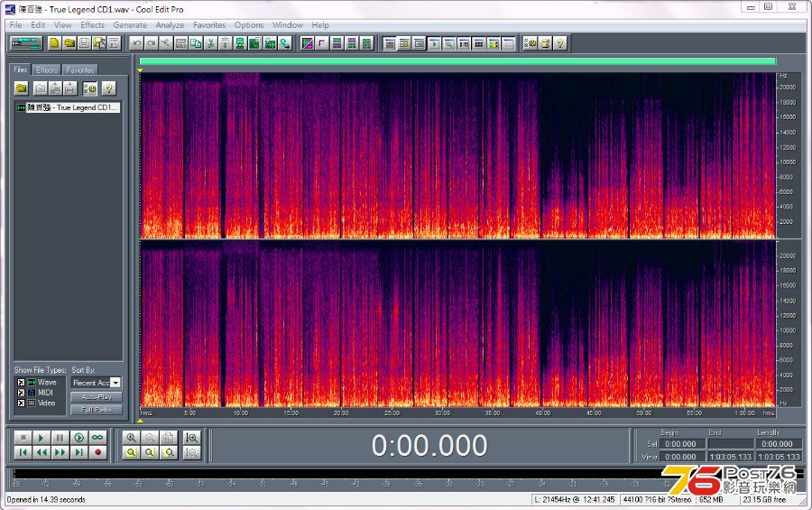Image resolution: width=812 pixels, height=510 pixels.
Task: Toggle the MIDI file type checkbox
Action: pyautogui.click(x=22, y=393)
